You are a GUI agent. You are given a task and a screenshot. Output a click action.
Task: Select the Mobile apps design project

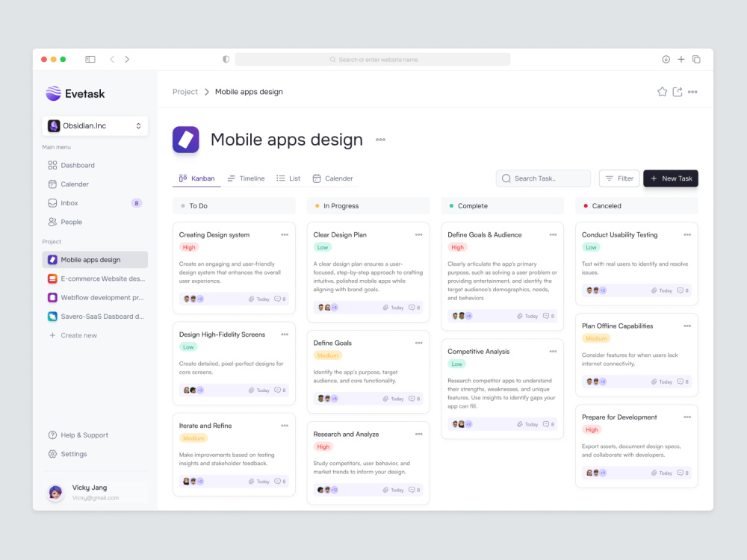95,260
